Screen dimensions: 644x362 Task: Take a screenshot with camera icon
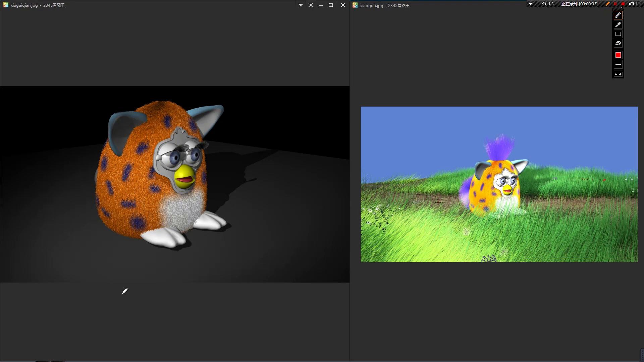632,4
